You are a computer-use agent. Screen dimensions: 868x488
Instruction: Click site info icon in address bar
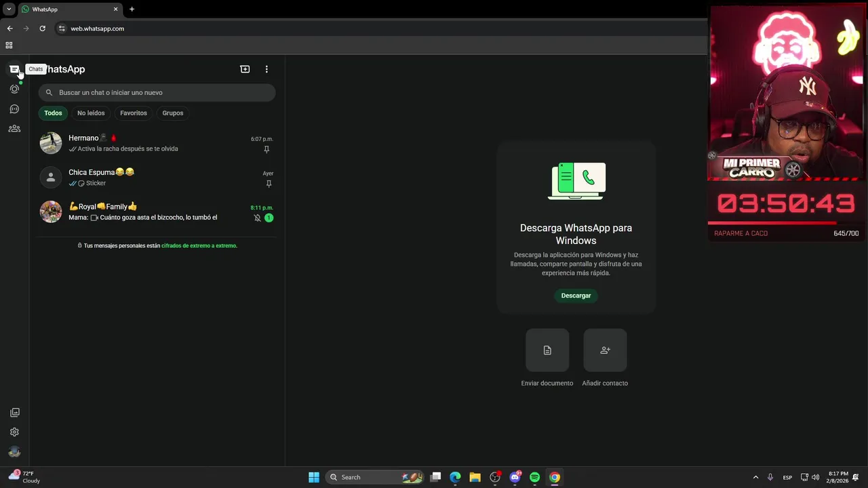click(62, 28)
